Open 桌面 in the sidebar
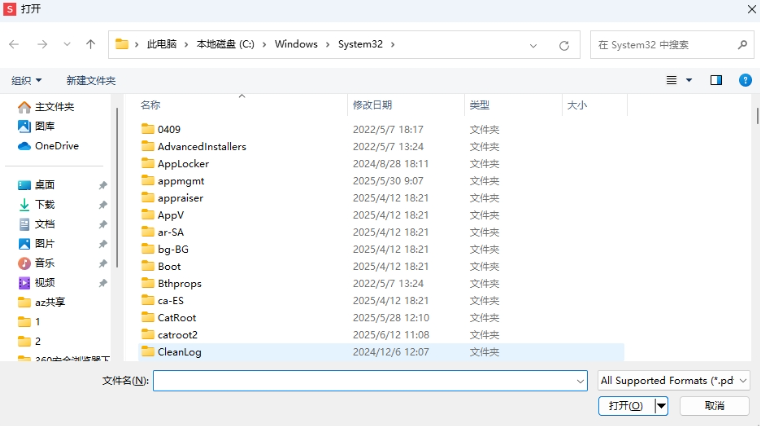The height and width of the screenshot is (426, 760). [36, 185]
